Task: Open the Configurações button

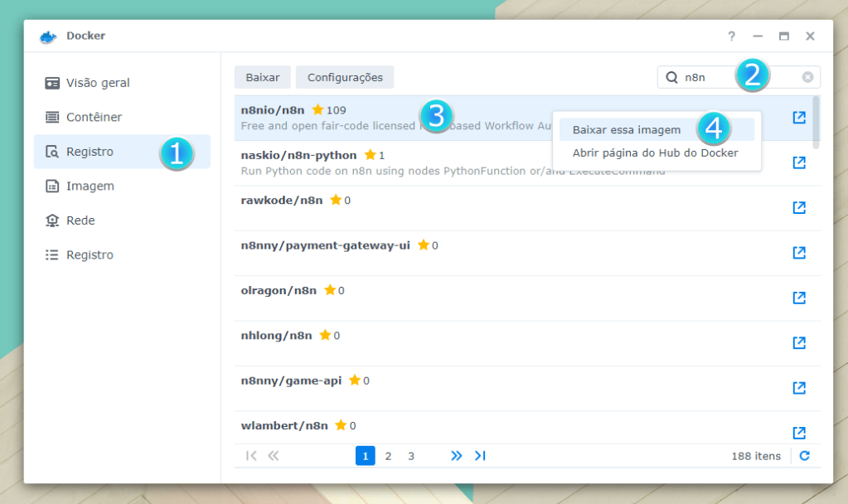Action: (x=345, y=77)
